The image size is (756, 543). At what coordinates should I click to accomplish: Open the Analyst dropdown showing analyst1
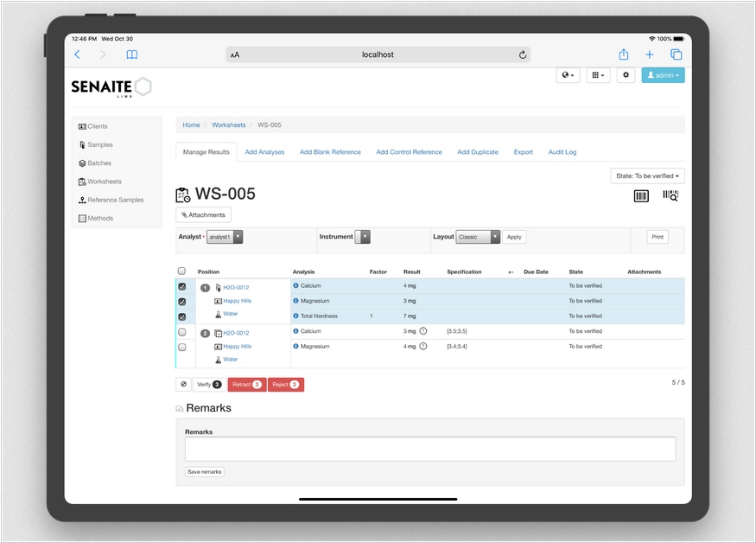coord(225,237)
